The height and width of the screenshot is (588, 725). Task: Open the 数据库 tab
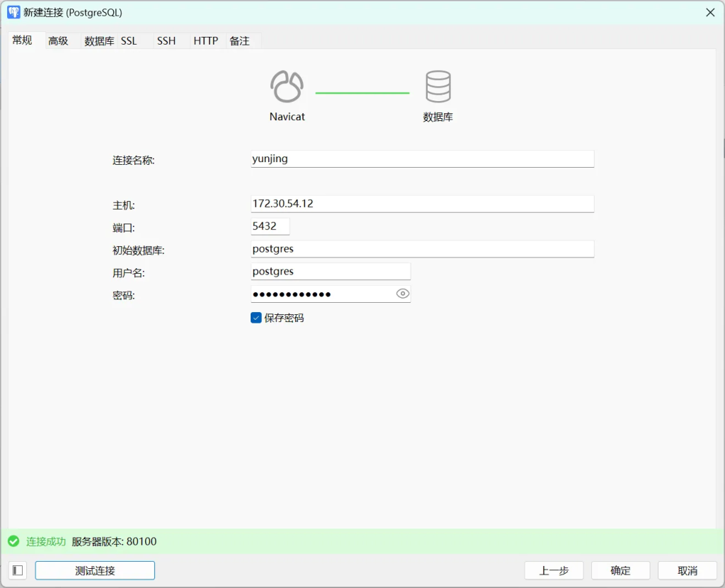coord(99,41)
